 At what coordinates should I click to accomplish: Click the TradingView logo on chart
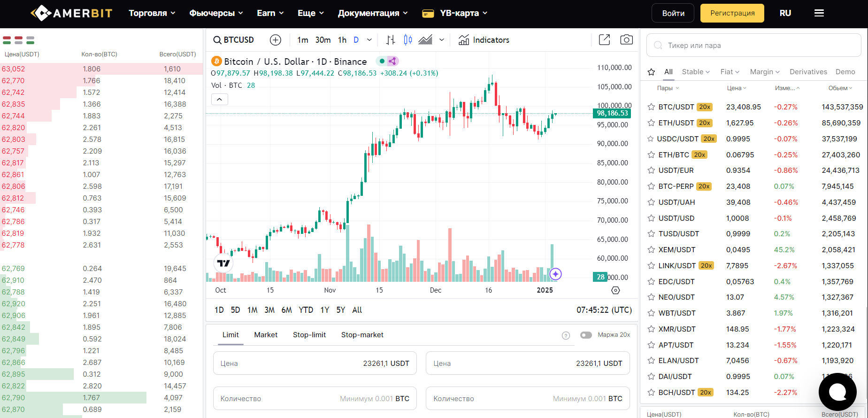(x=223, y=263)
